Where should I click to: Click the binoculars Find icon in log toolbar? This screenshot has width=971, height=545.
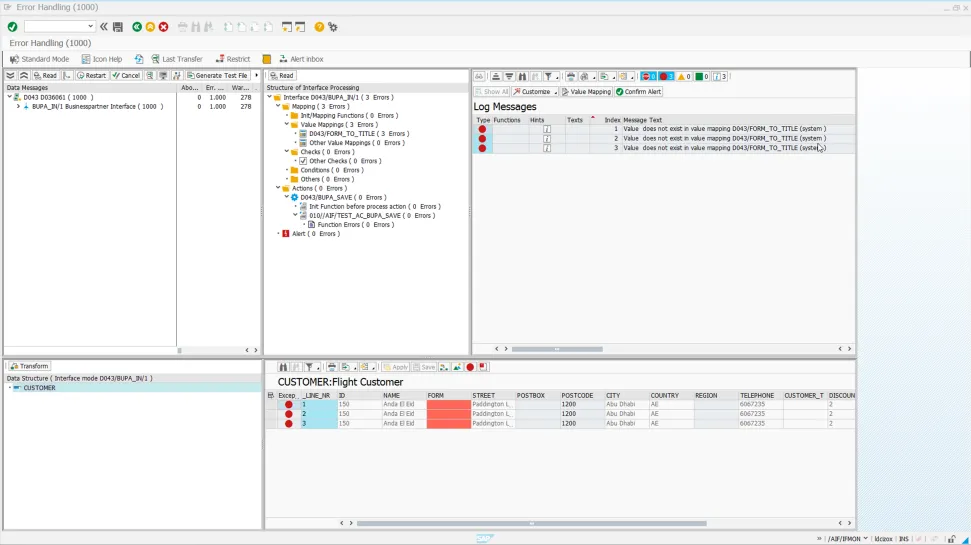[x=522, y=76]
